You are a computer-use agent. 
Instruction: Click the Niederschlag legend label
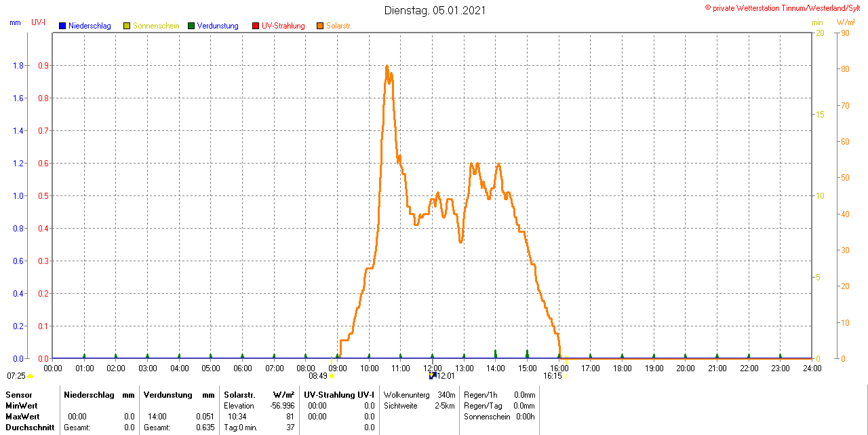tap(90, 26)
